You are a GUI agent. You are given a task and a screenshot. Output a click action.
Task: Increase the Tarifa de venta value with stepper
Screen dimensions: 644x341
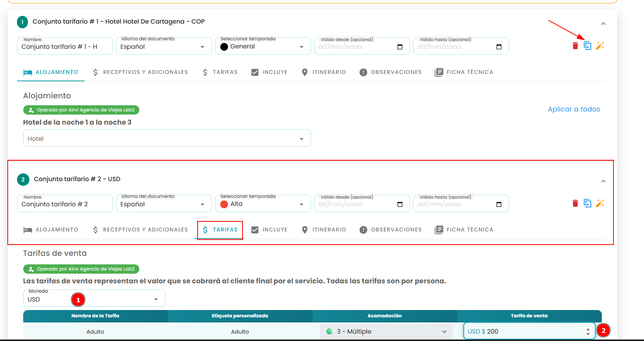(x=588, y=329)
